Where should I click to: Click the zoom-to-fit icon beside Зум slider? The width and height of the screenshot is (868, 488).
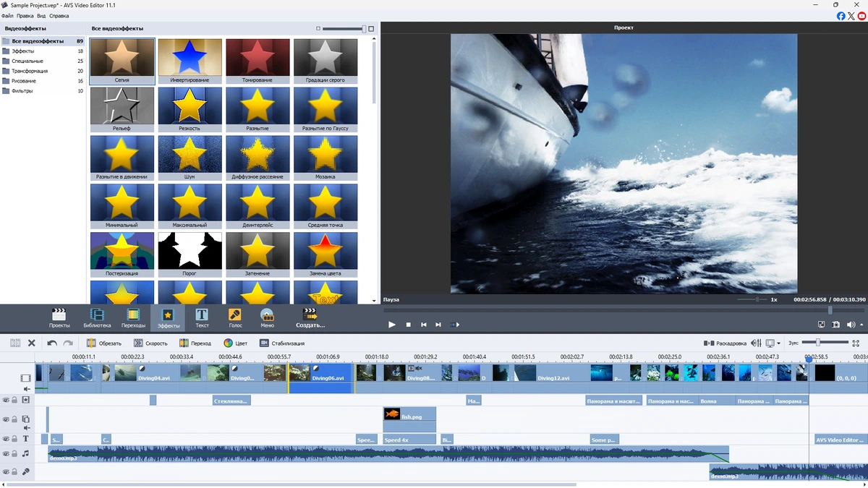(x=856, y=343)
